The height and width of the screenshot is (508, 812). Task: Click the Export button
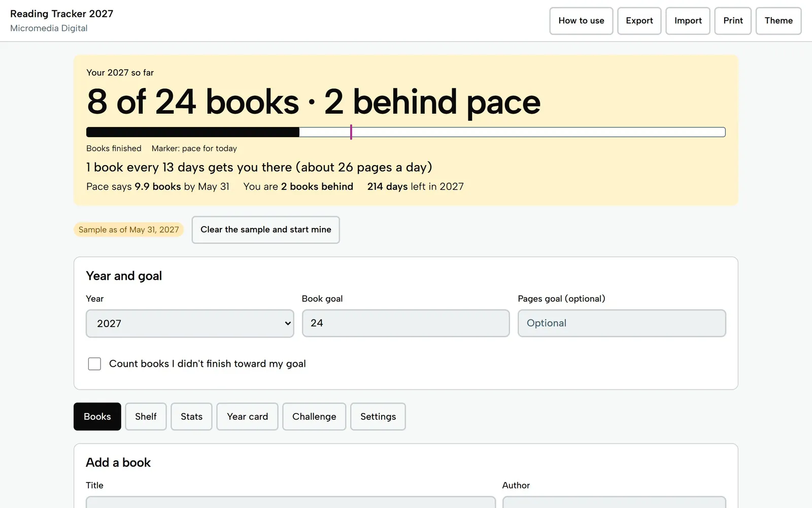click(639, 21)
